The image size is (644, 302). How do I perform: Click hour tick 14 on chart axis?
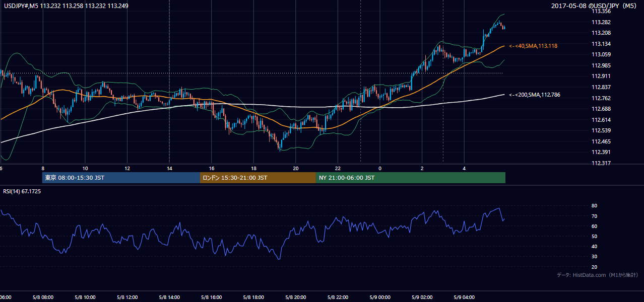click(169, 168)
